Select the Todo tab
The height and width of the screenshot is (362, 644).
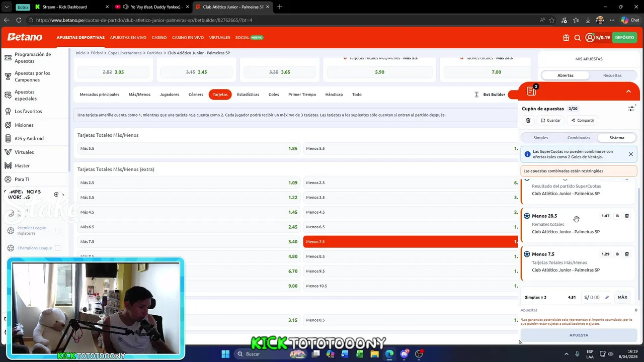pyautogui.click(x=357, y=95)
